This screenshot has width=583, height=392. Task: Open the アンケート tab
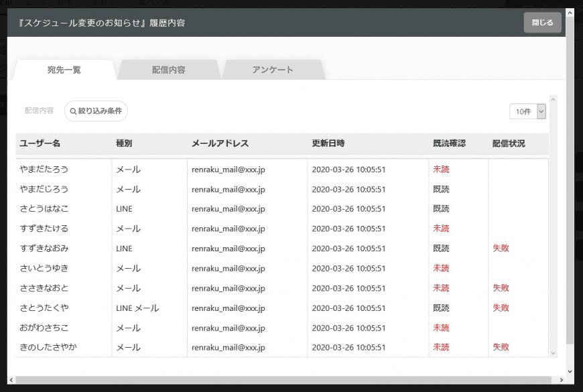[x=273, y=70]
